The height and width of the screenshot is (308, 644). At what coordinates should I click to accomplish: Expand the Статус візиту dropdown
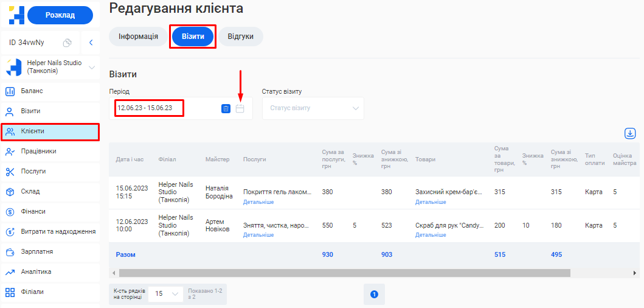(313, 108)
